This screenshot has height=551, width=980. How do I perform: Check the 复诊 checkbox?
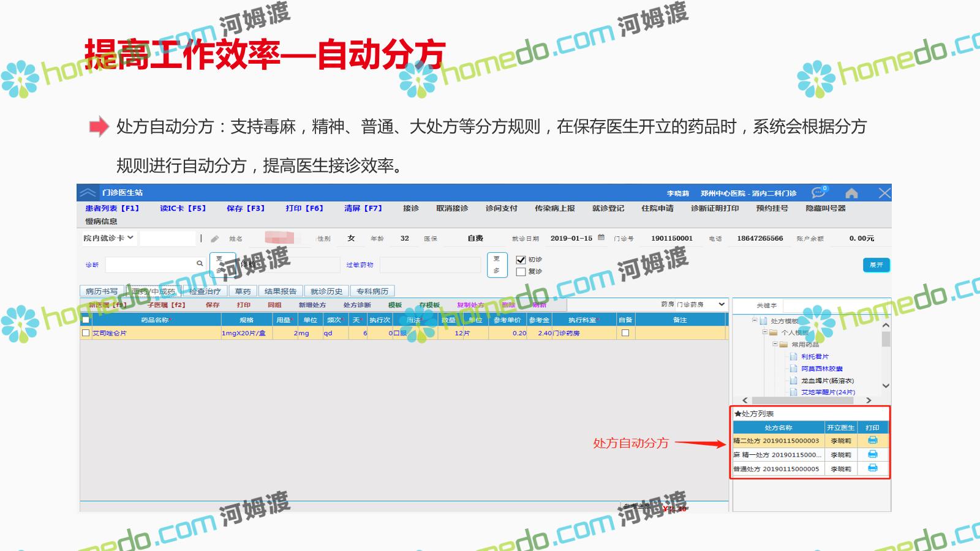coord(521,271)
